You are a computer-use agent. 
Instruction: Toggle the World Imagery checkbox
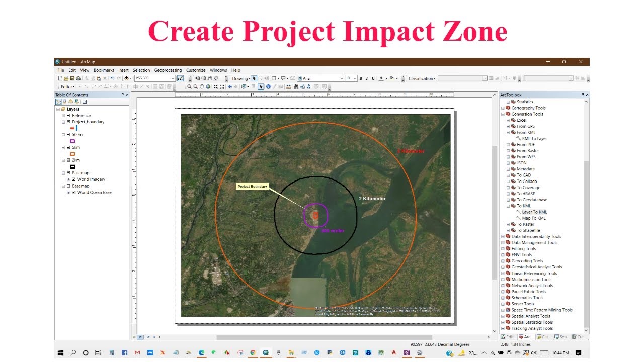[x=74, y=179]
